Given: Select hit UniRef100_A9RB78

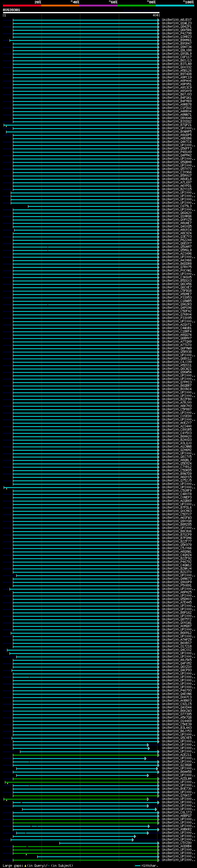Looking at the screenshot, I should click(x=176, y=104).
